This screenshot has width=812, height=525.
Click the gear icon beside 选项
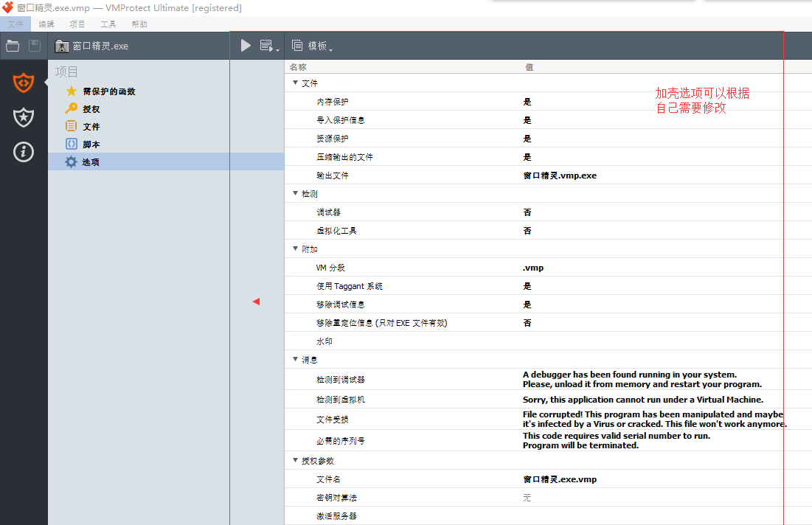point(71,161)
